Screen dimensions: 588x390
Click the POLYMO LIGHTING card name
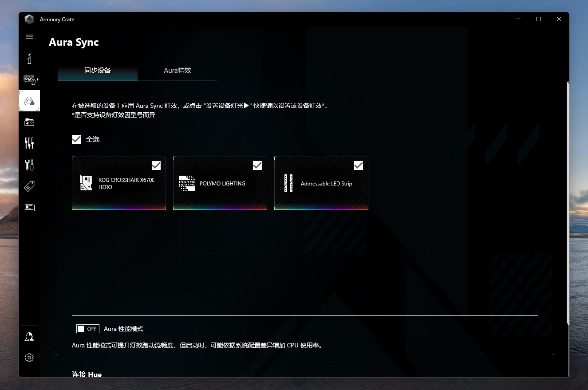222,184
